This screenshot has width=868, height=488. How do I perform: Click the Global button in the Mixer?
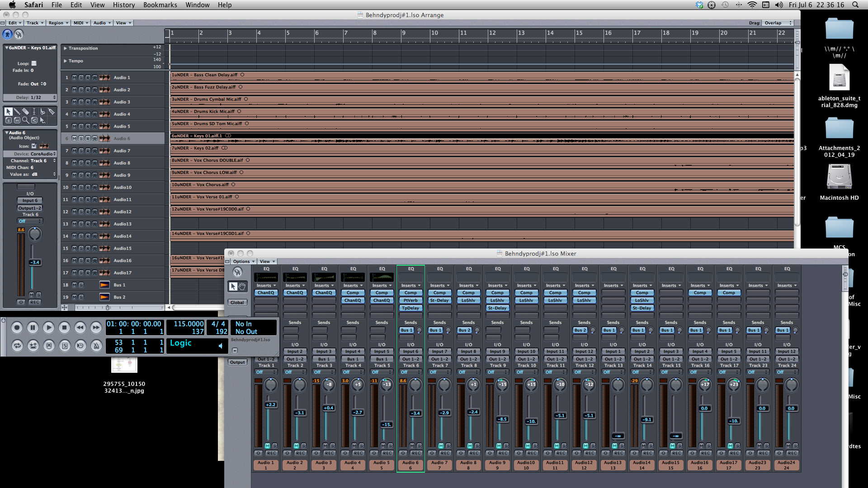click(x=237, y=303)
